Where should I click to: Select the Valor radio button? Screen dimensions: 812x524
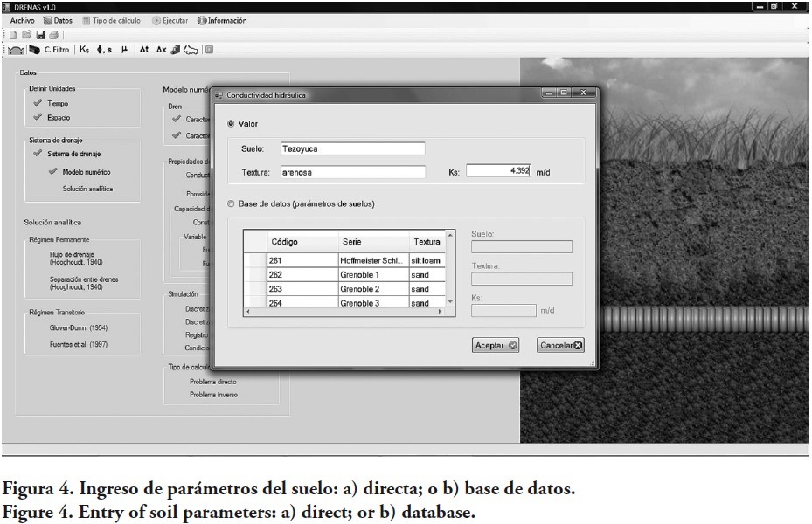[231, 124]
